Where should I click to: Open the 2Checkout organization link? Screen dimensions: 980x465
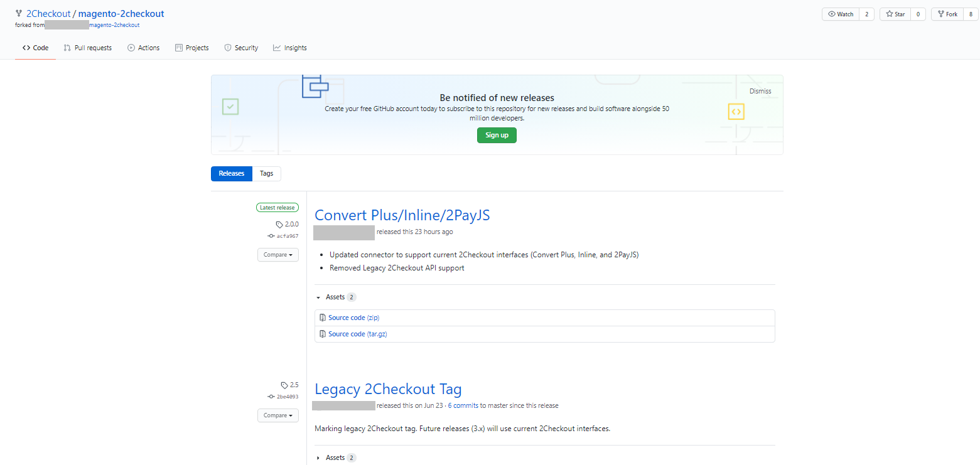coord(48,14)
